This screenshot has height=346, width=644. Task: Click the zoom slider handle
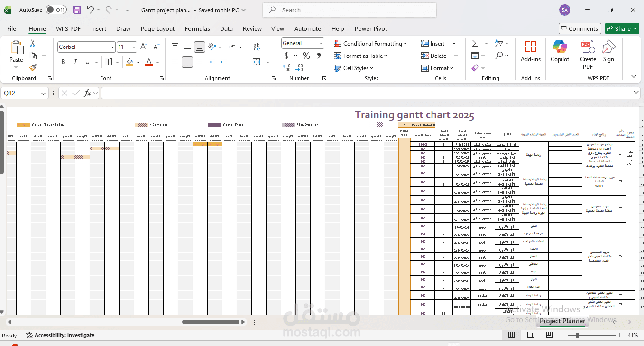tap(577, 335)
